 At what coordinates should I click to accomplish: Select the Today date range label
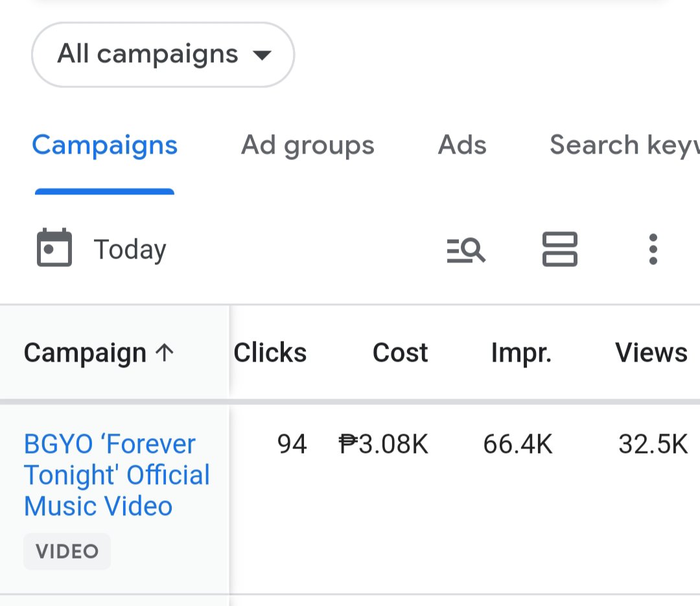pos(130,249)
